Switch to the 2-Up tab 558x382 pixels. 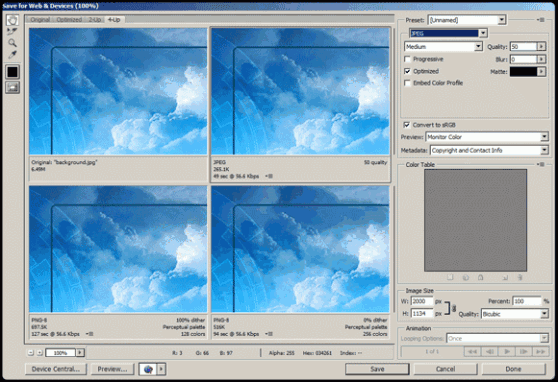(x=95, y=20)
